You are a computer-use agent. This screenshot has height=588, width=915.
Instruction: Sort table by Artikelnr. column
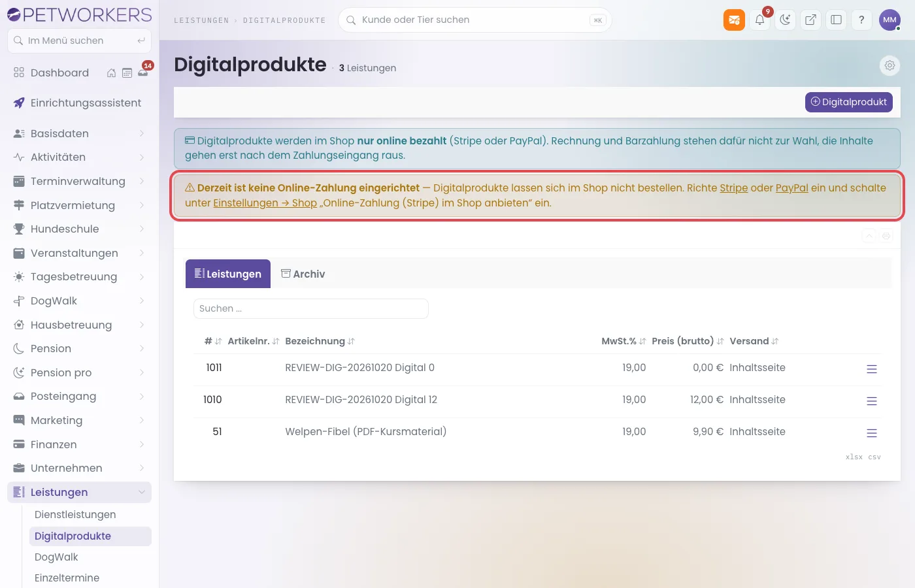pyautogui.click(x=254, y=341)
